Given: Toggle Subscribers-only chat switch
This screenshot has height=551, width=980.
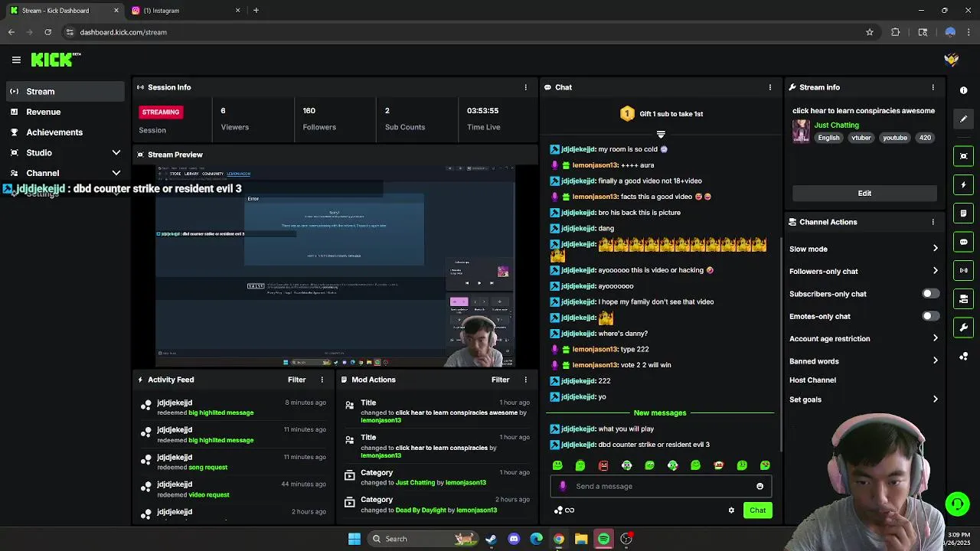Looking at the screenshot, I should click(930, 294).
